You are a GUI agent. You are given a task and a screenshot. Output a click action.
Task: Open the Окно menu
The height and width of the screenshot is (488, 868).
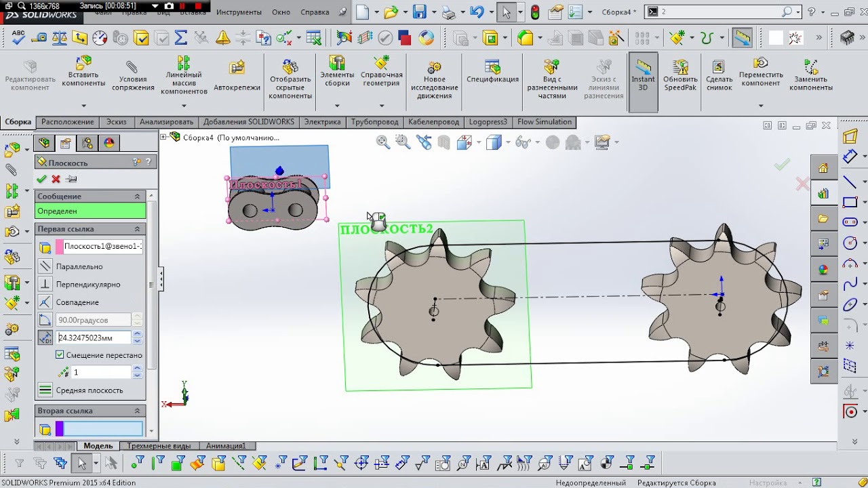click(x=281, y=12)
